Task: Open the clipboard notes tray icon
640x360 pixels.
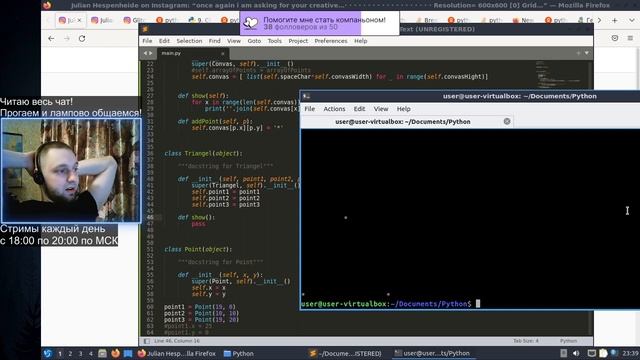Action: [603, 353]
